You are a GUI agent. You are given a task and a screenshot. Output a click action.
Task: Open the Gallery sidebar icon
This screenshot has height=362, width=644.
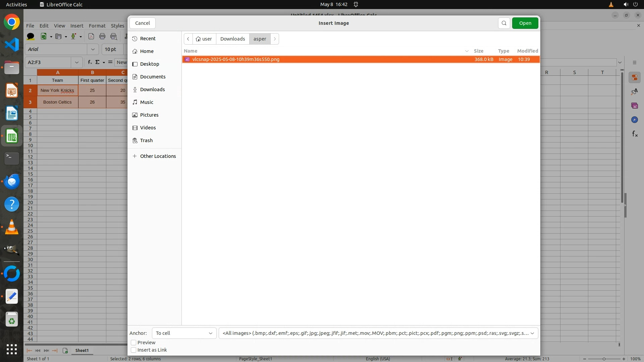[x=634, y=106]
